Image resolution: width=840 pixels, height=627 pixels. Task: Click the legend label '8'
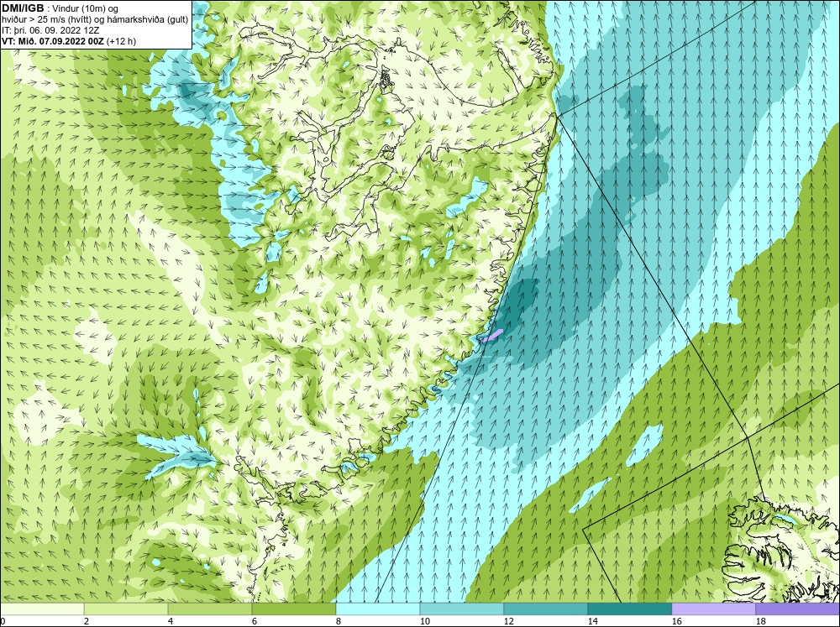click(339, 621)
